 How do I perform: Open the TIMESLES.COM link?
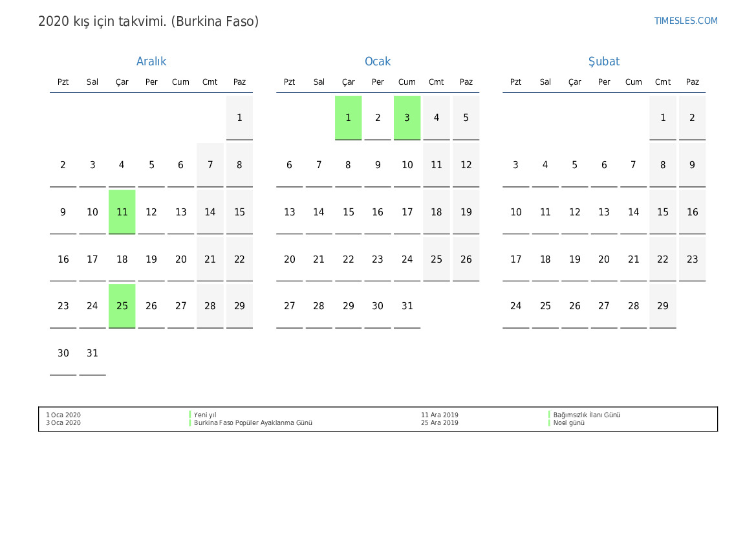(686, 21)
